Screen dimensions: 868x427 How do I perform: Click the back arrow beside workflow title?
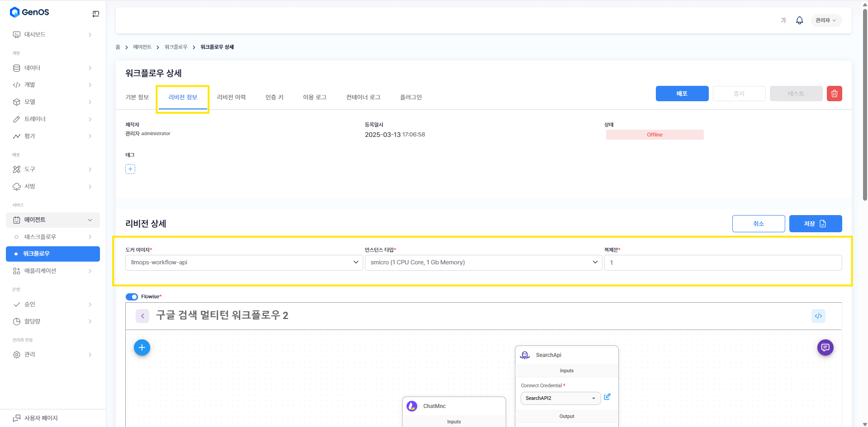(142, 316)
